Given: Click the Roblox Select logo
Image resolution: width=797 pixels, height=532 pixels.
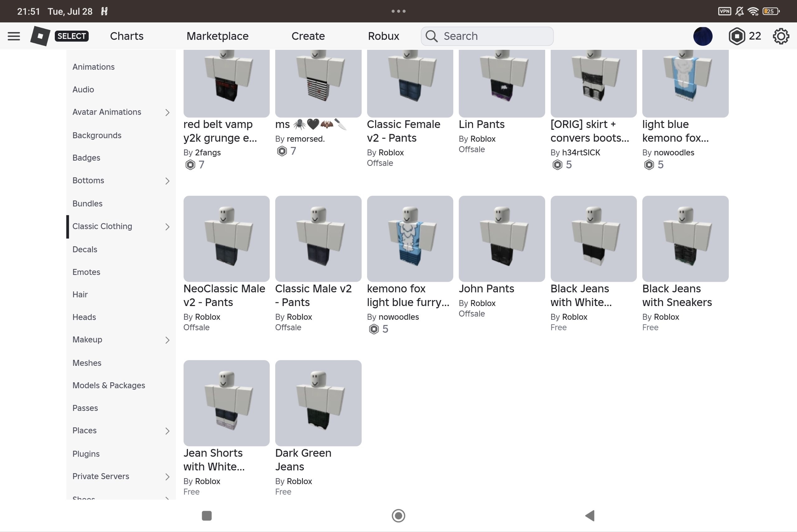Looking at the screenshot, I should [59, 36].
